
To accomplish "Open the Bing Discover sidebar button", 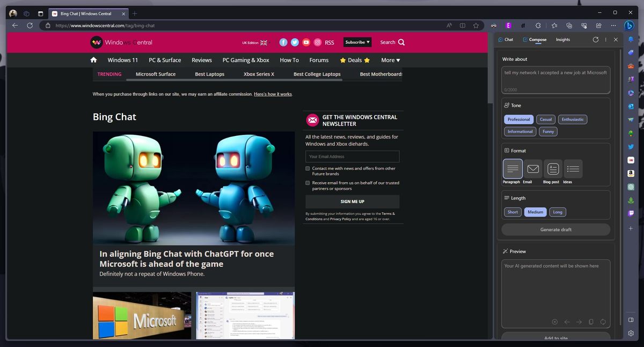I will (x=630, y=25).
